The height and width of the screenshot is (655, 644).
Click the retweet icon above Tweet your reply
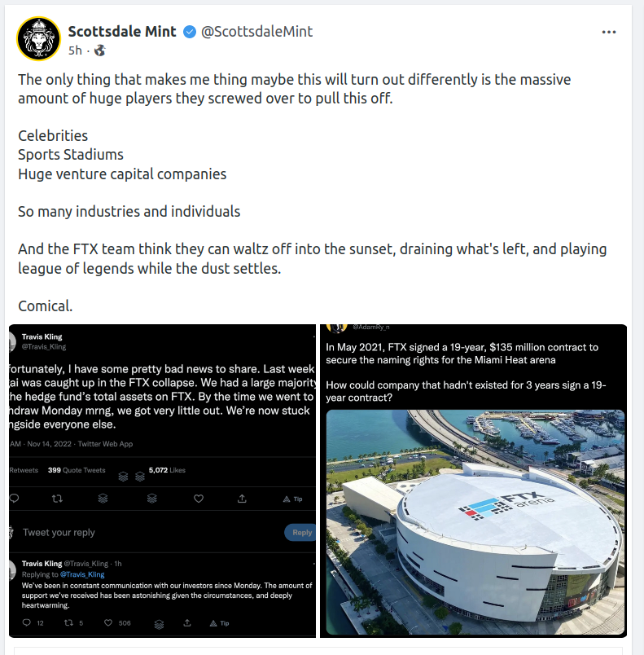coord(56,498)
